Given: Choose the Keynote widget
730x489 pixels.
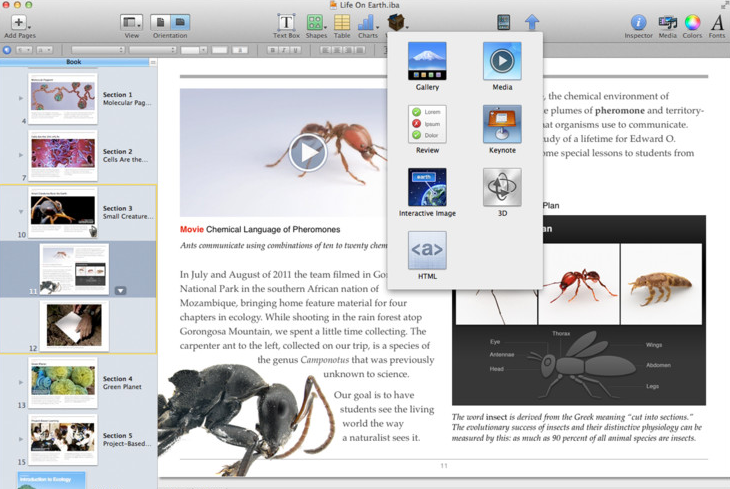Looking at the screenshot, I should tap(502, 125).
